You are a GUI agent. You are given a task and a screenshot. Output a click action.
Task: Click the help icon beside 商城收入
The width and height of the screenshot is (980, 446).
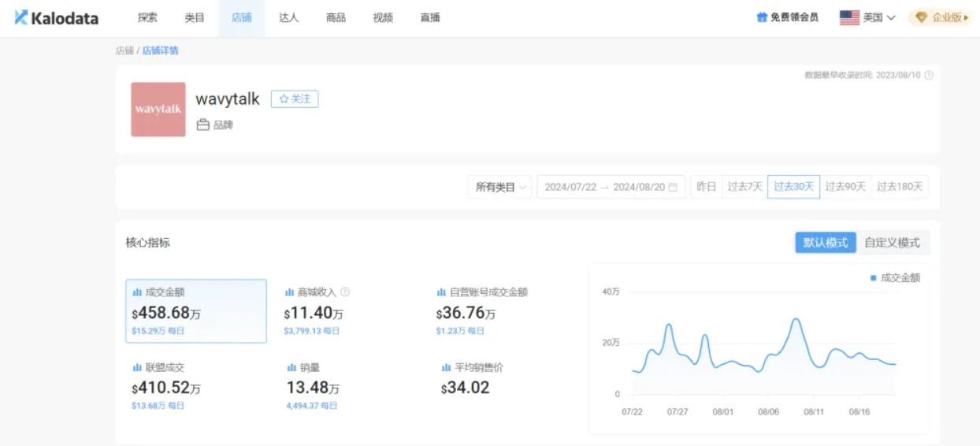pos(345,292)
